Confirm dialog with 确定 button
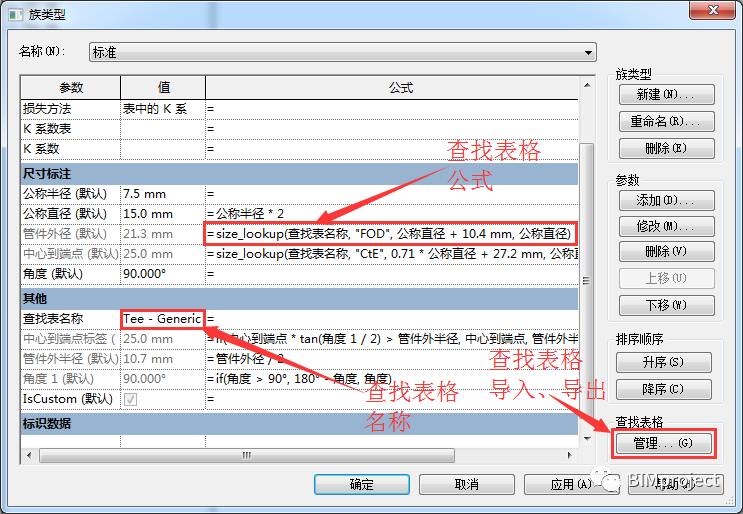 point(362,484)
